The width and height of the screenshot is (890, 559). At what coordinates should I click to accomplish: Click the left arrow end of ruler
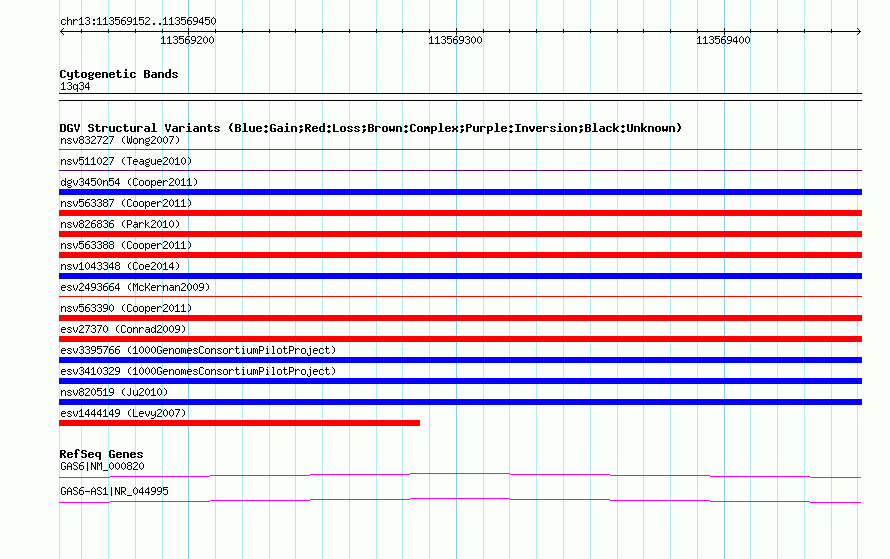coord(62,32)
